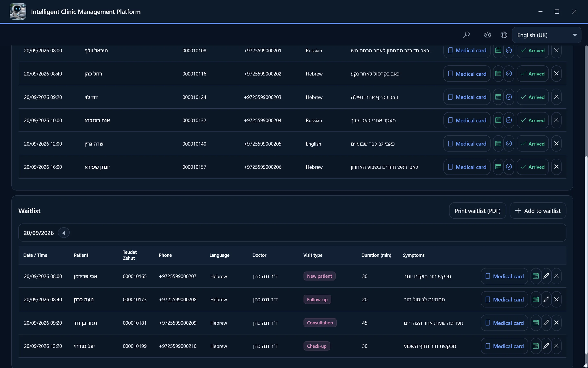Edit waitlist entry 000010181 with pencil icon

[x=546, y=323]
